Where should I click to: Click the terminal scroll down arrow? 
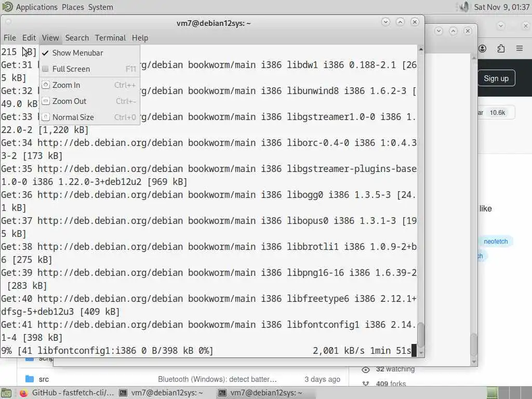(421, 353)
